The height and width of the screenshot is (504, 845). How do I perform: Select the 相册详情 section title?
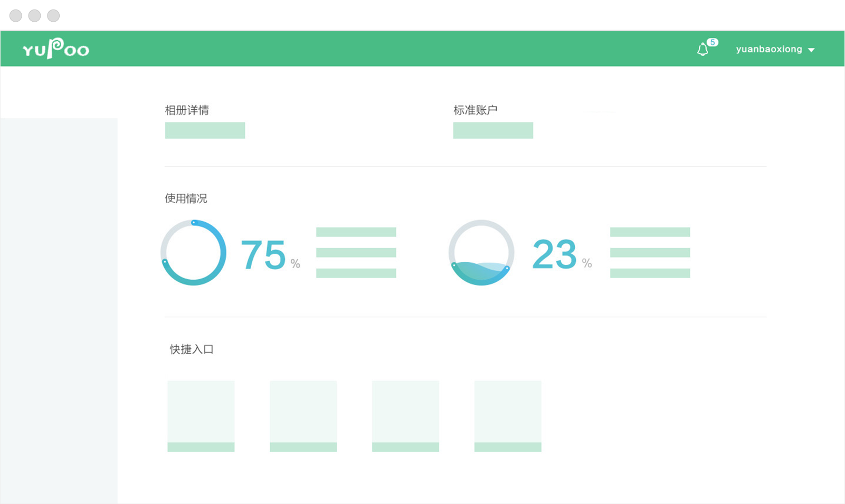[x=187, y=110]
